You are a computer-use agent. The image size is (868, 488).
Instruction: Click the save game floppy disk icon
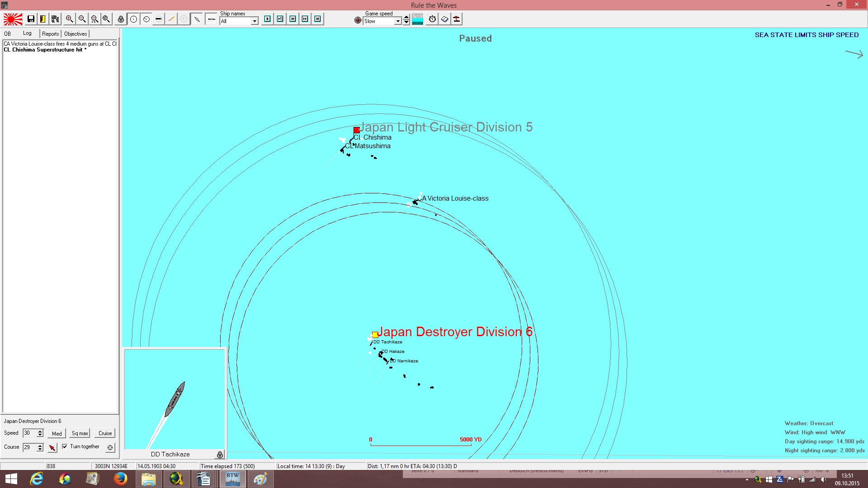click(x=31, y=19)
